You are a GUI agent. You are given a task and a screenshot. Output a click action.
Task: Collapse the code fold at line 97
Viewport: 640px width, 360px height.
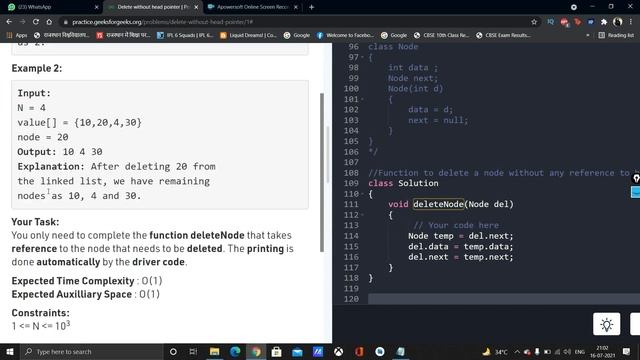[362, 57]
